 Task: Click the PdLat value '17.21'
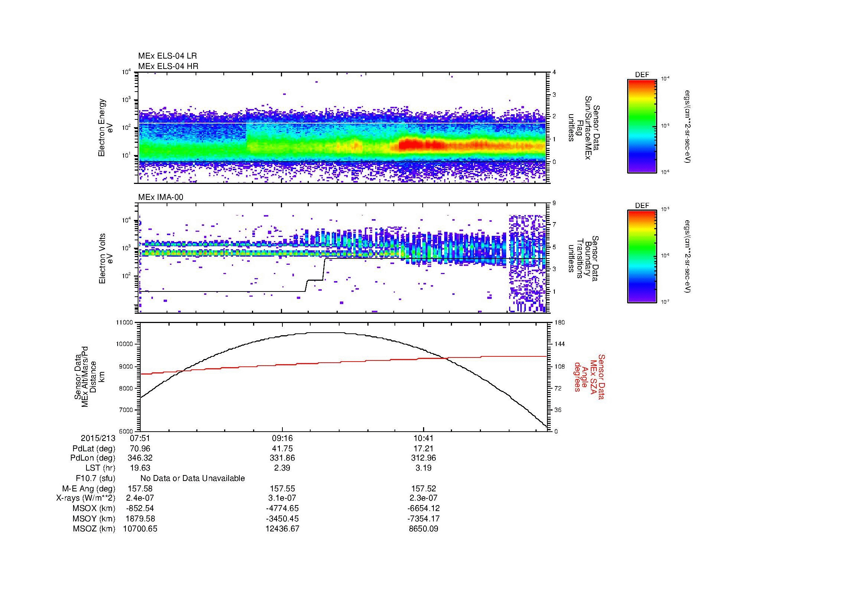click(x=423, y=449)
